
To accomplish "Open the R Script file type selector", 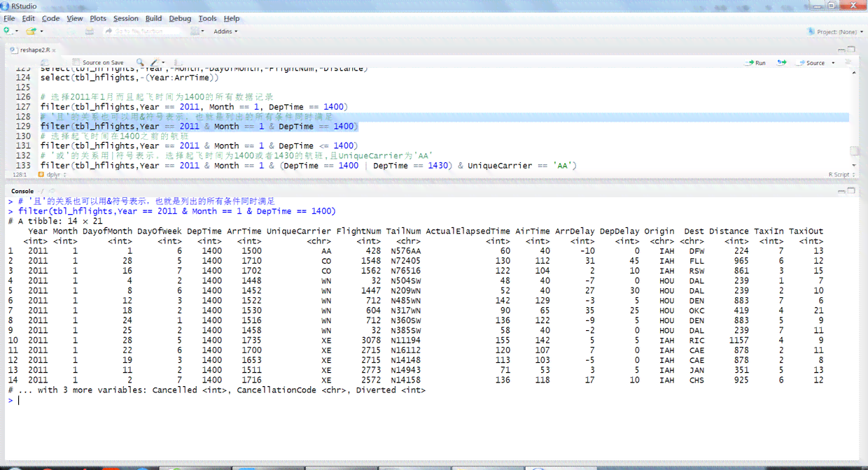I will click(x=840, y=175).
